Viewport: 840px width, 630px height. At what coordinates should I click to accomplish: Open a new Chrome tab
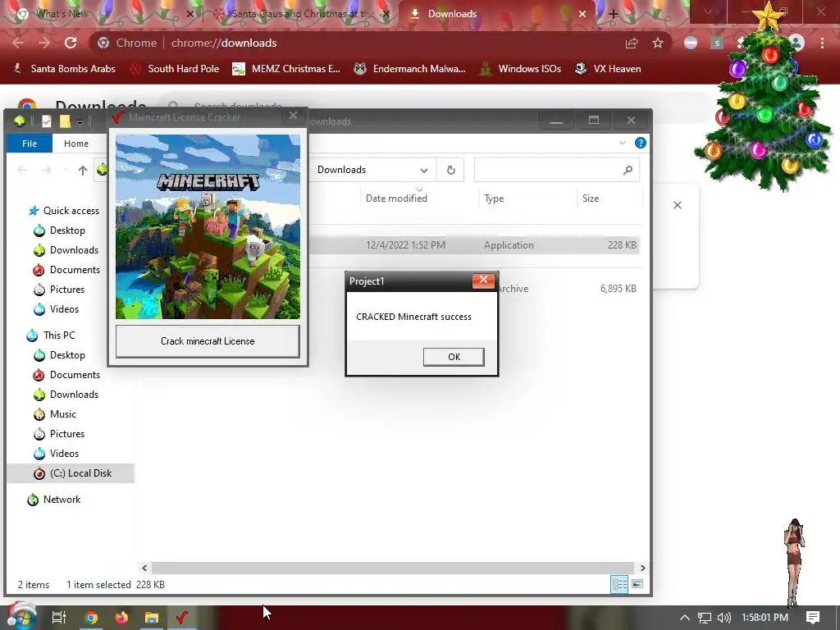614,15
